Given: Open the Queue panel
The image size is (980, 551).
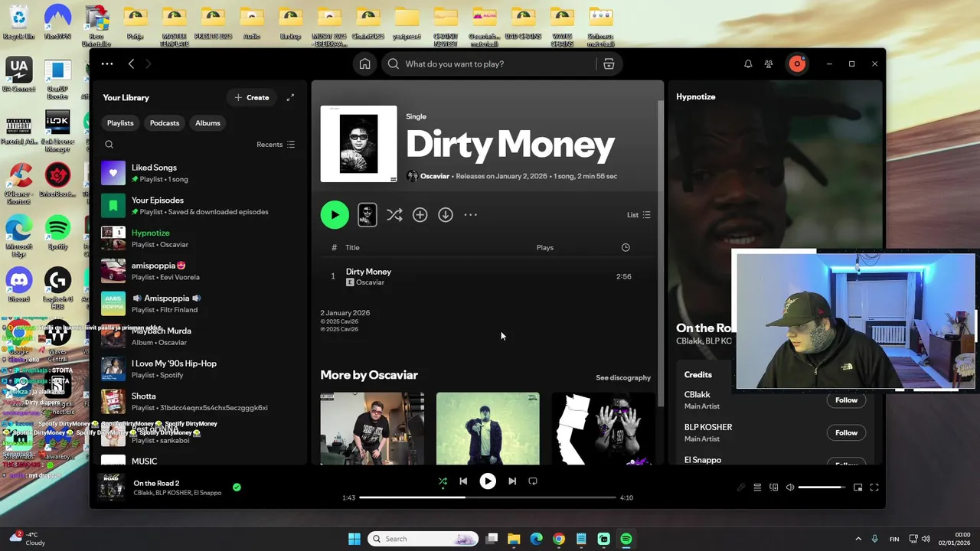Looking at the screenshot, I should [757, 487].
